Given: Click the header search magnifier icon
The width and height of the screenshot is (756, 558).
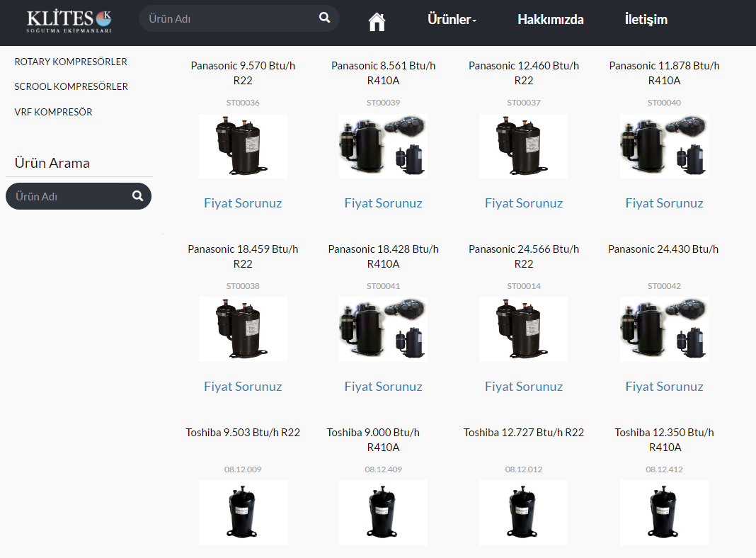Looking at the screenshot, I should [x=324, y=18].
